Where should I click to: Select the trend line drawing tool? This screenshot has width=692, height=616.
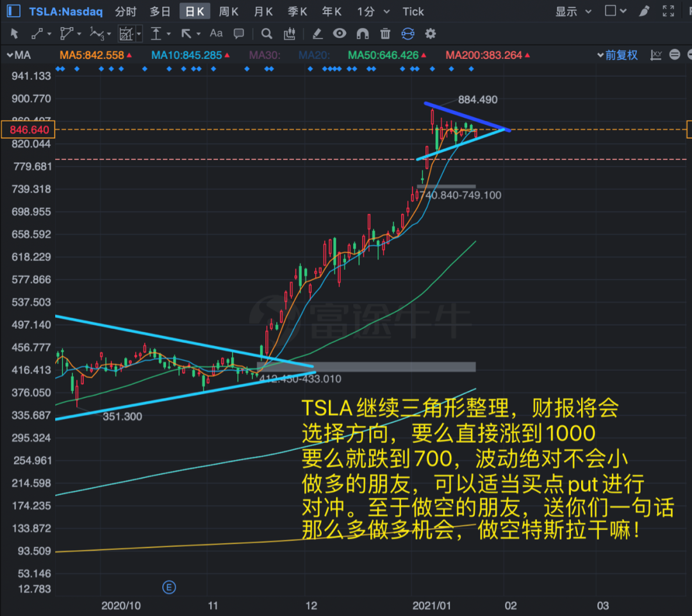[37, 33]
